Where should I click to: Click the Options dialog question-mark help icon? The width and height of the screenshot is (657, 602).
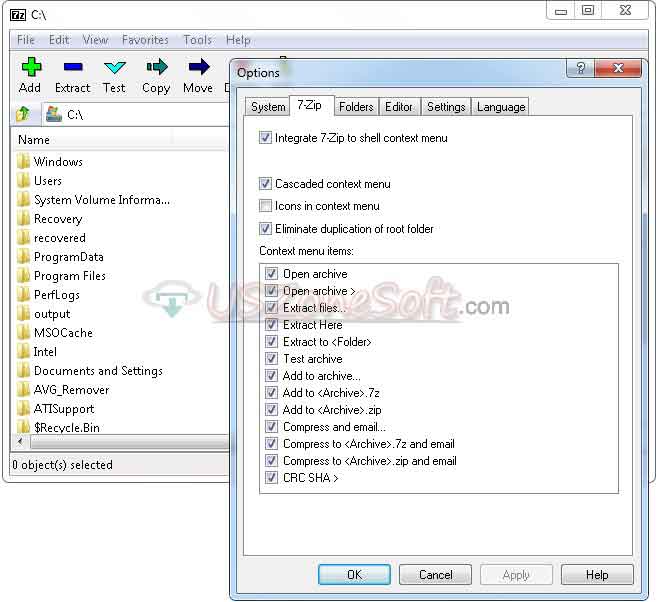point(580,68)
